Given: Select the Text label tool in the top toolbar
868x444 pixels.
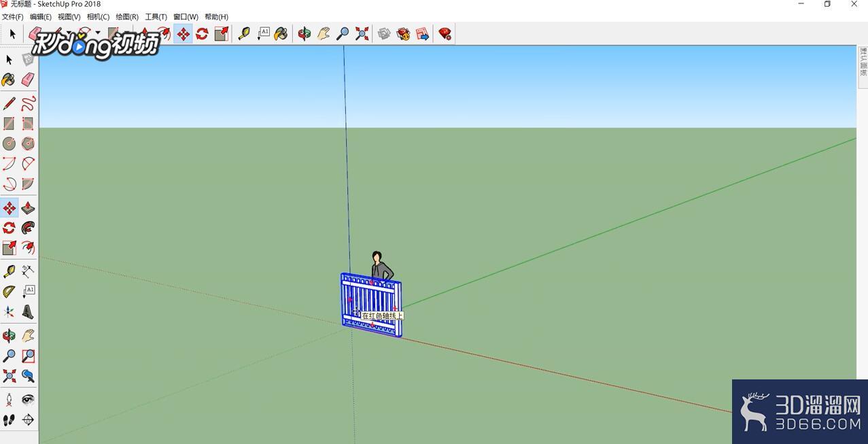Looking at the screenshot, I should click(x=263, y=33).
